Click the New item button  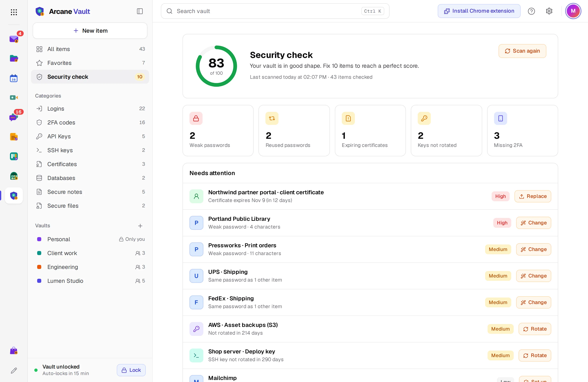[90, 31]
